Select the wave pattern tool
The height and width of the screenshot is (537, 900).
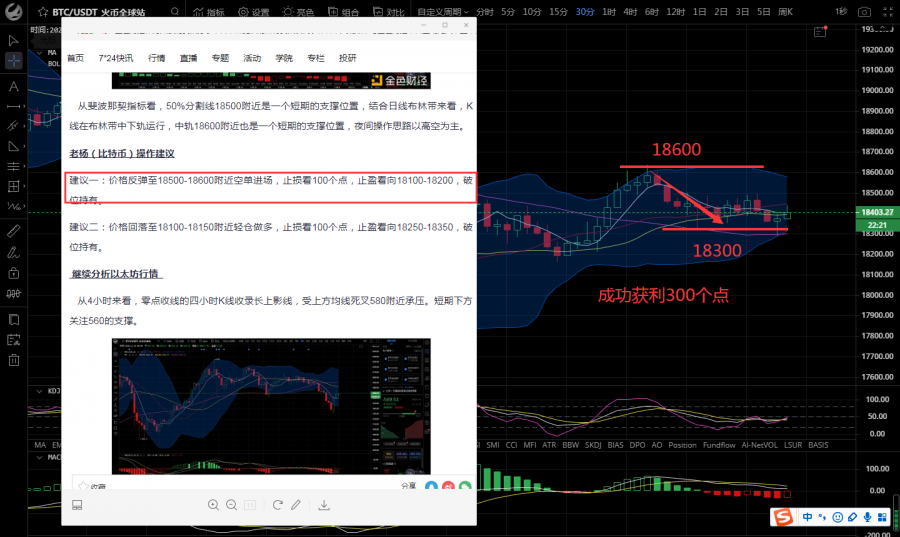pos(13,206)
